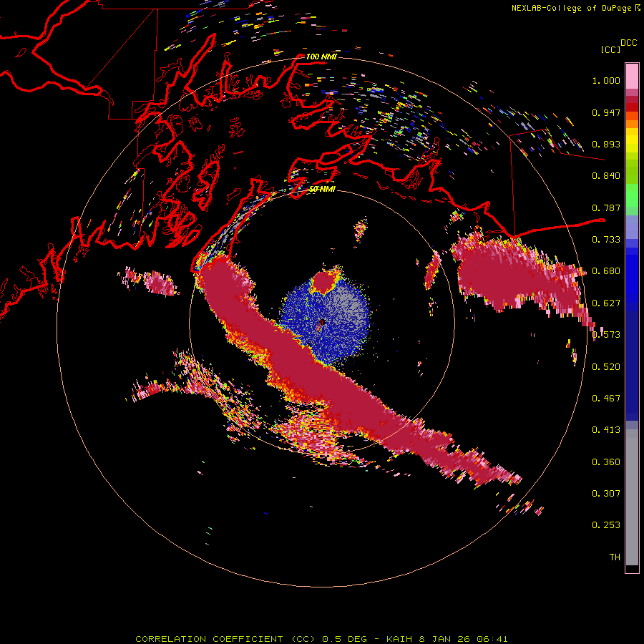644x644 pixels.
Task: Click the 0.947 color scale value
Action: pos(606,112)
